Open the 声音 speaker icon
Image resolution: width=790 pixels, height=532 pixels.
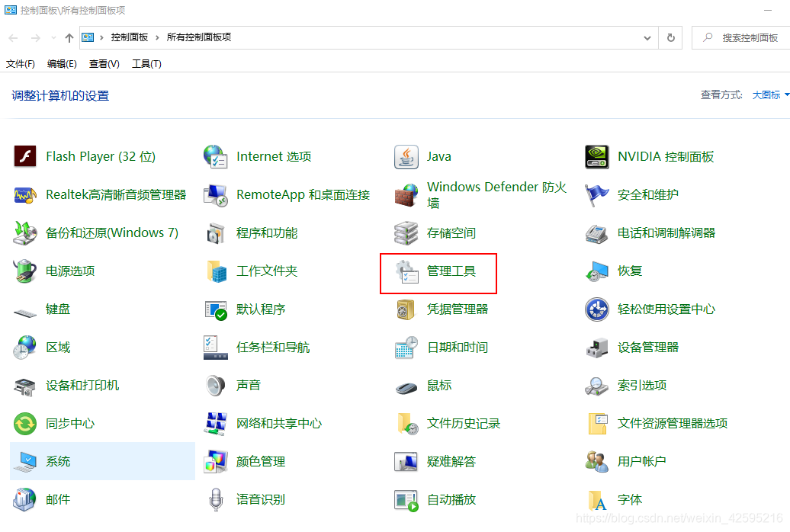pyautogui.click(x=216, y=386)
